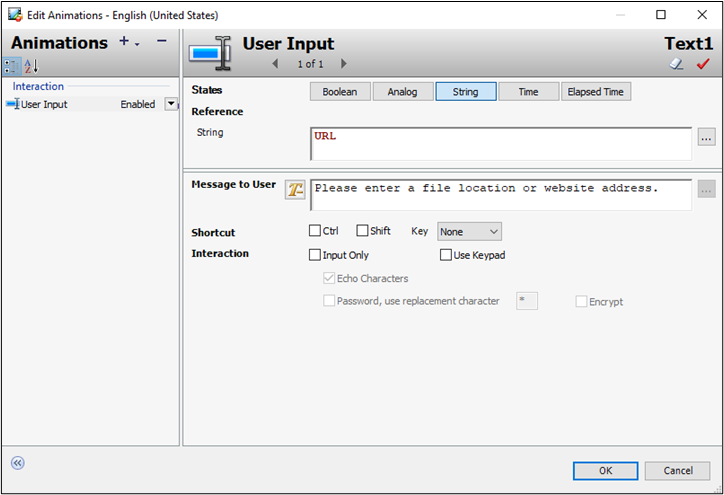Go to previous animation arrow
The image size is (724, 495).
click(x=275, y=64)
